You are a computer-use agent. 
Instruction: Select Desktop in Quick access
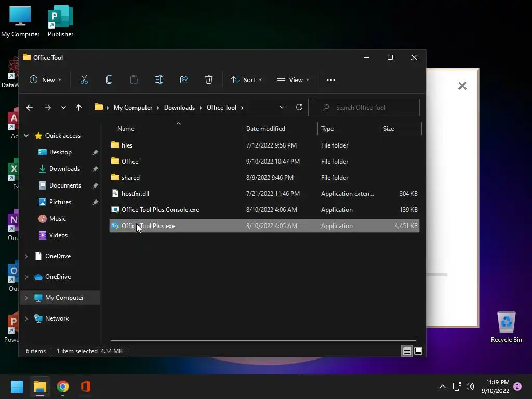[x=60, y=152]
